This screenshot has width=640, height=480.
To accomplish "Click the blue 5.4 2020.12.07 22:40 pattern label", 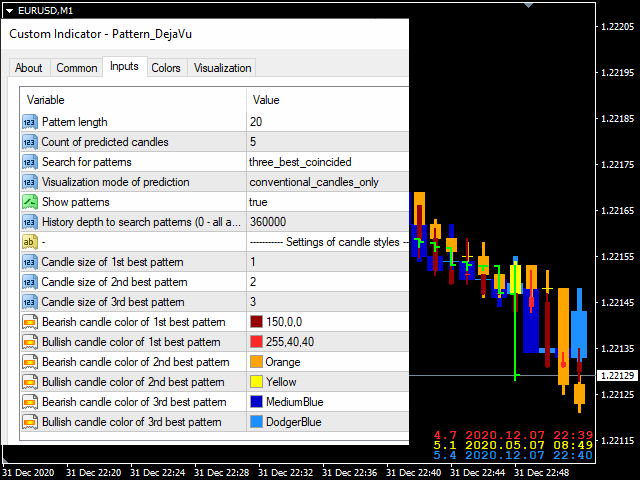I will pos(513,455).
